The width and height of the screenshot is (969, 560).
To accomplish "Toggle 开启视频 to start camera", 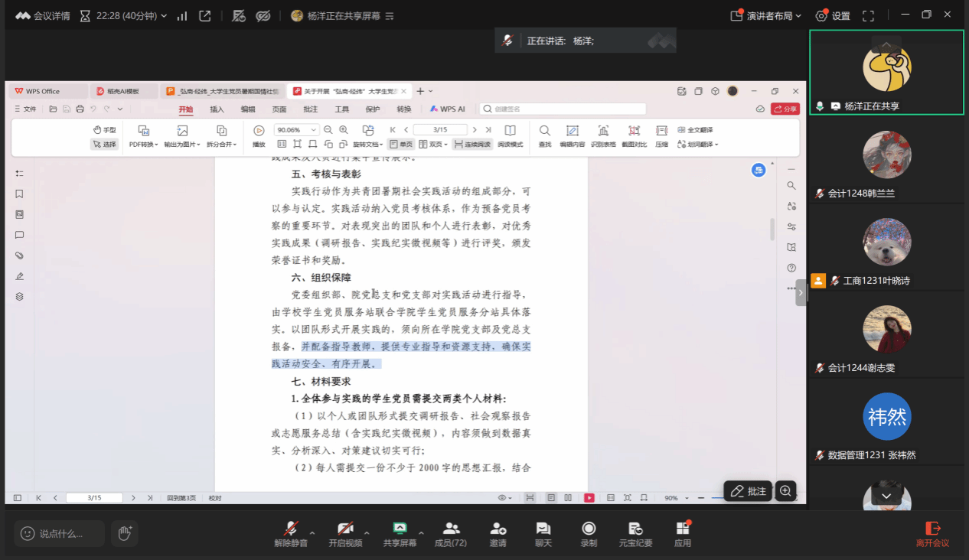I will point(345,533).
